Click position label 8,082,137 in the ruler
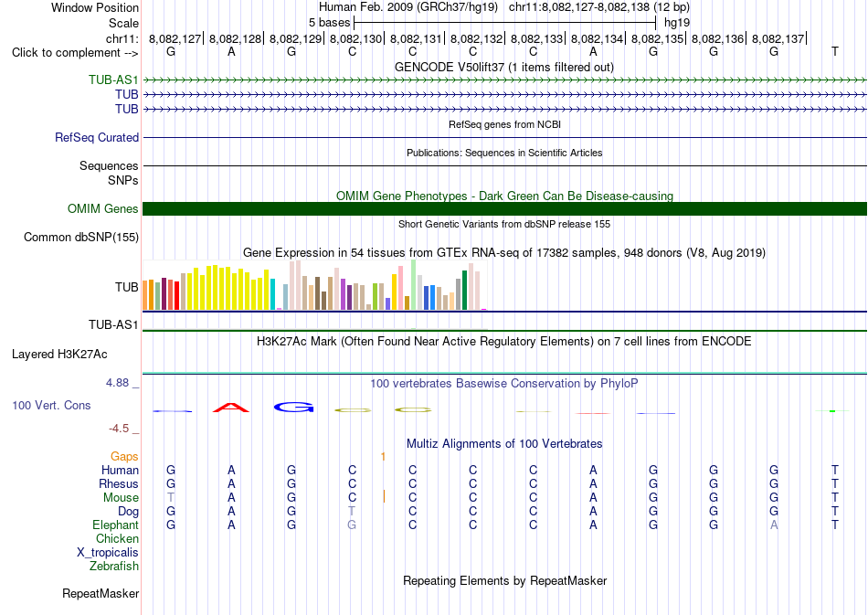The height and width of the screenshot is (615, 868). click(778, 38)
